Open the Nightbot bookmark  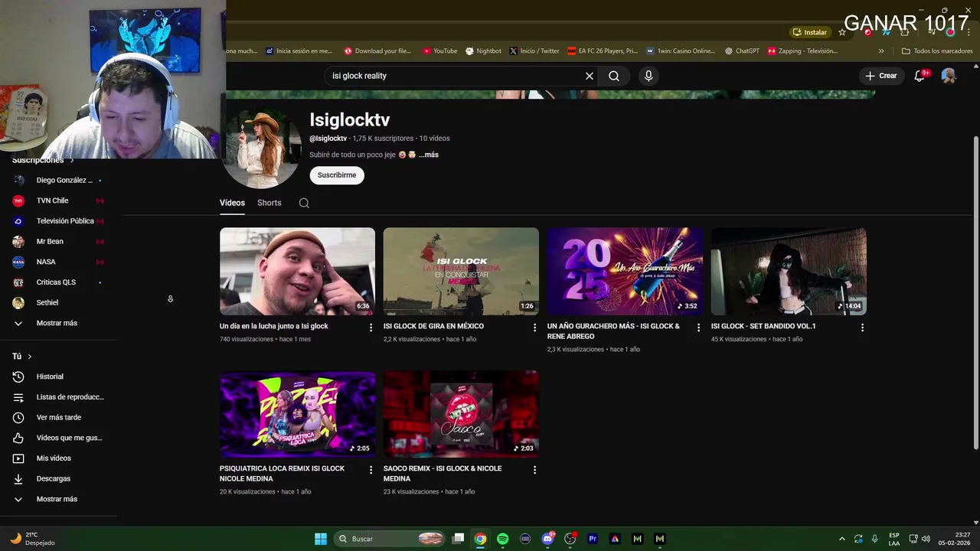click(483, 51)
